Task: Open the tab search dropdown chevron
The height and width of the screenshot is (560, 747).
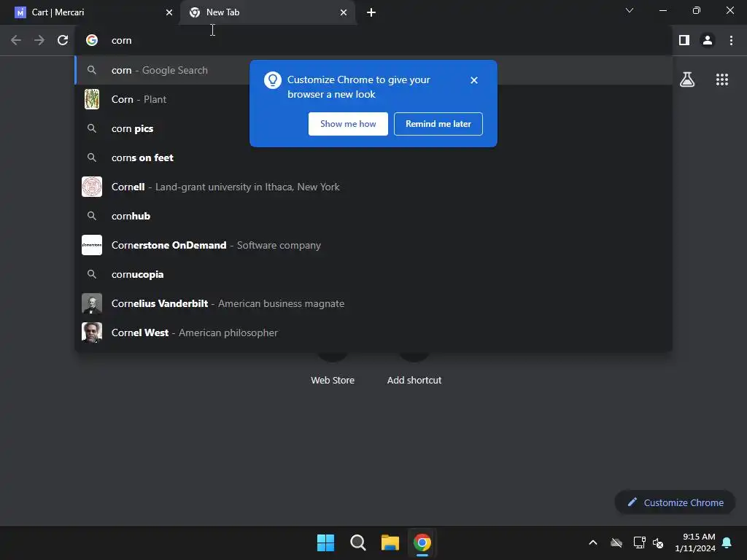Action: [630, 10]
